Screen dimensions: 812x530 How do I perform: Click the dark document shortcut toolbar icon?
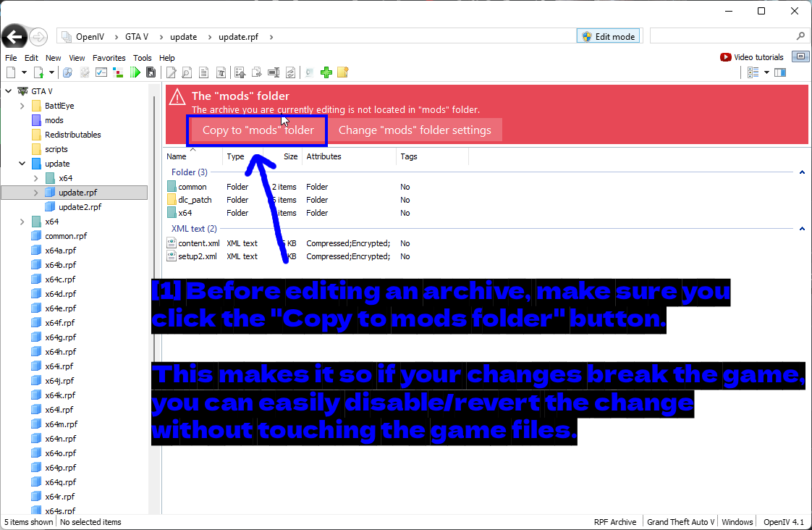(151, 72)
